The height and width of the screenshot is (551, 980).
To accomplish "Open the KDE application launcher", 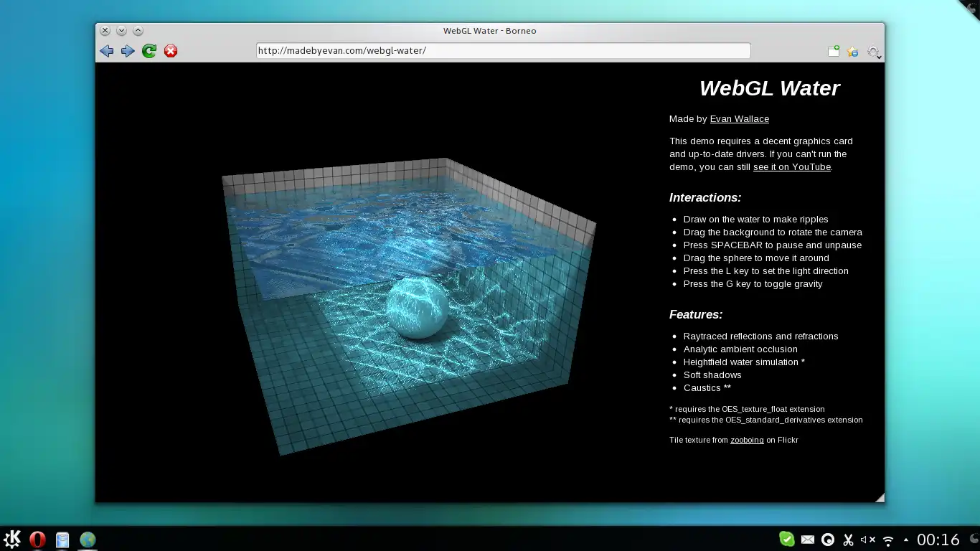I will [x=12, y=540].
